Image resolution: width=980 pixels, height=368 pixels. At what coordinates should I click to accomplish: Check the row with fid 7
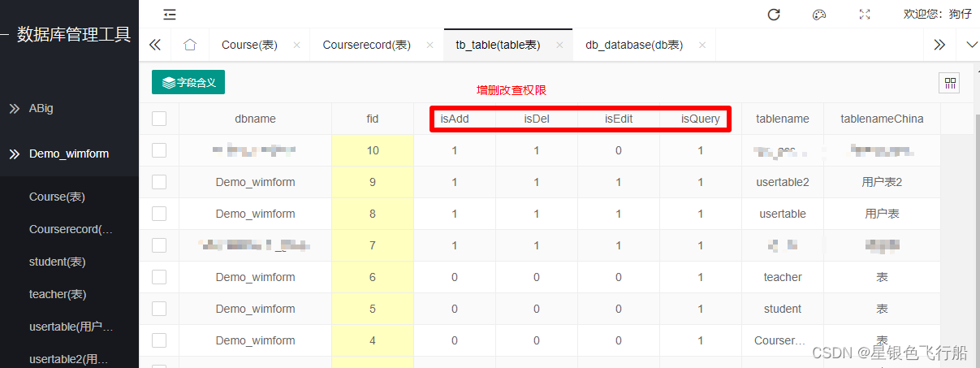159,245
